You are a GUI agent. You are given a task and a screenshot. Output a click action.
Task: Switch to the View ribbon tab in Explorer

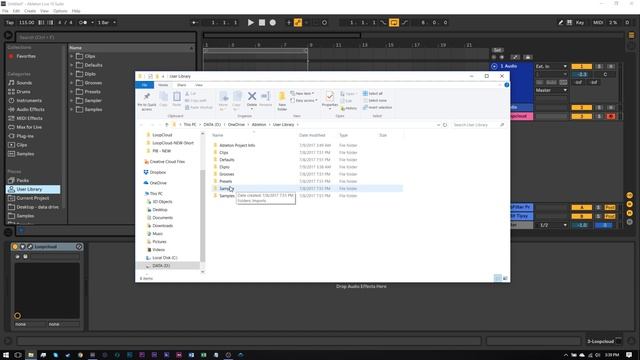(199, 85)
